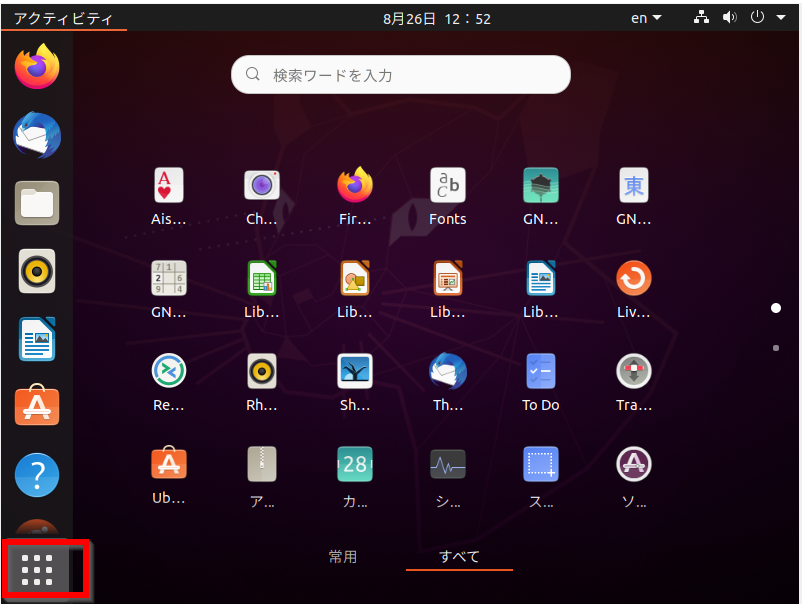Open the Archive Manager zip icon

pos(261,475)
